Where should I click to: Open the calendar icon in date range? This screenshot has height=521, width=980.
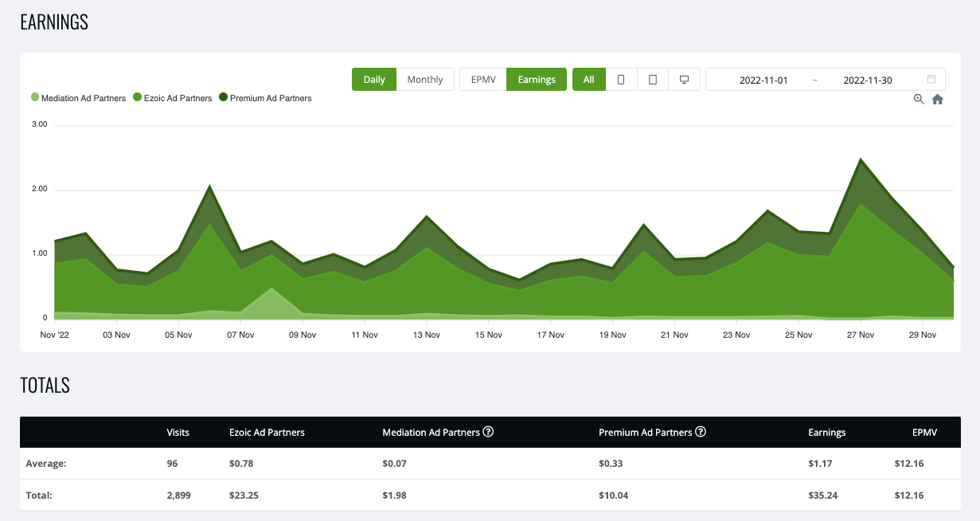click(x=931, y=80)
